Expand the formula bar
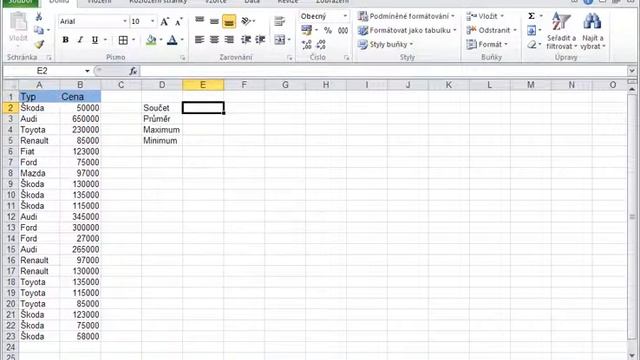This screenshot has width=640, height=360. click(x=631, y=71)
